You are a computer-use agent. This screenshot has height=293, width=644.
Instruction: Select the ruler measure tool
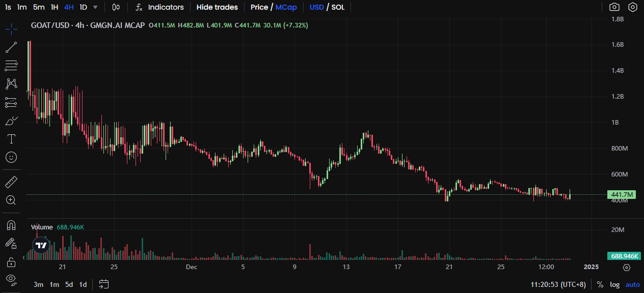[x=11, y=182]
